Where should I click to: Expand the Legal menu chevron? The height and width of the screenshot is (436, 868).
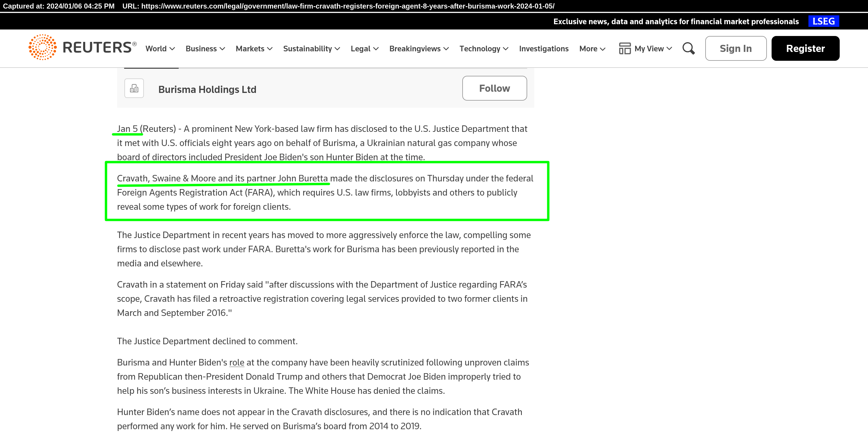point(376,49)
